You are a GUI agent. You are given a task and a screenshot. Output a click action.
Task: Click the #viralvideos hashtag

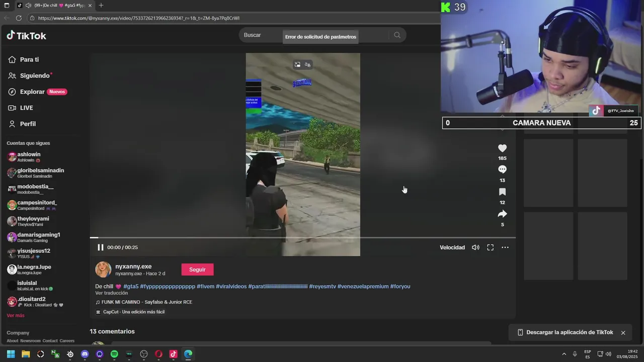pos(231,287)
